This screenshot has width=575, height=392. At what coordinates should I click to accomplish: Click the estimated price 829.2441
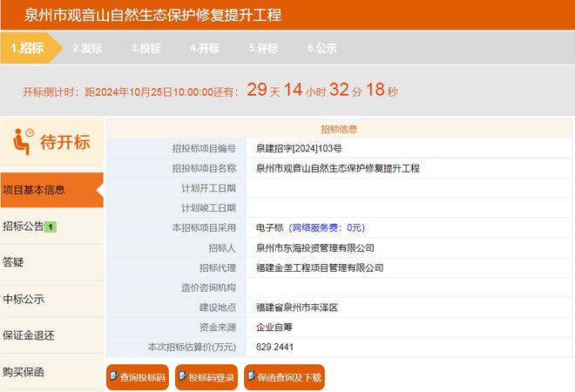click(x=274, y=347)
